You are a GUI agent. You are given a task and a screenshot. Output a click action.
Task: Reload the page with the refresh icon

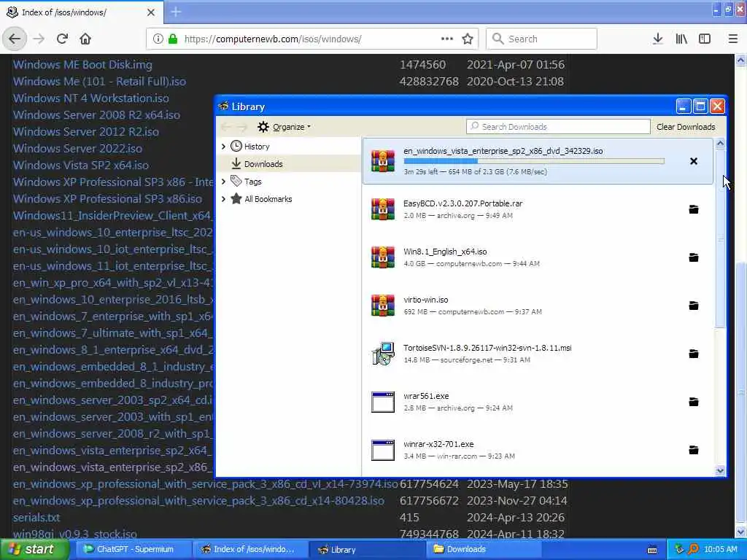tap(62, 39)
